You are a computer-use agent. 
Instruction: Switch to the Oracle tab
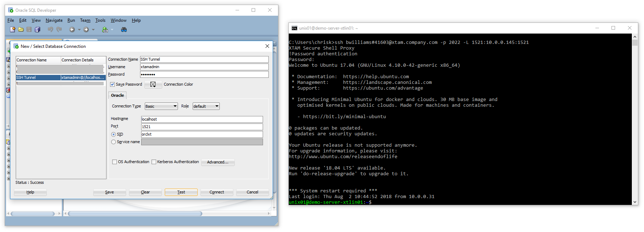click(118, 95)
